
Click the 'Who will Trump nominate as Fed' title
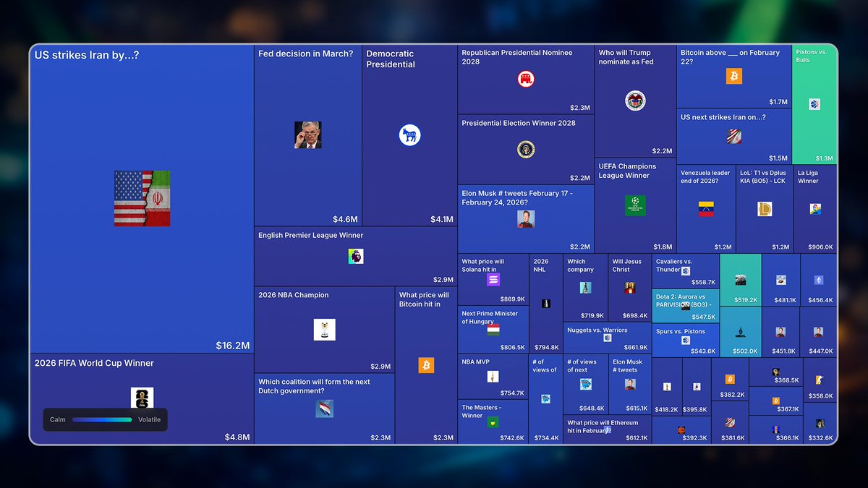(x=626, y=57)
